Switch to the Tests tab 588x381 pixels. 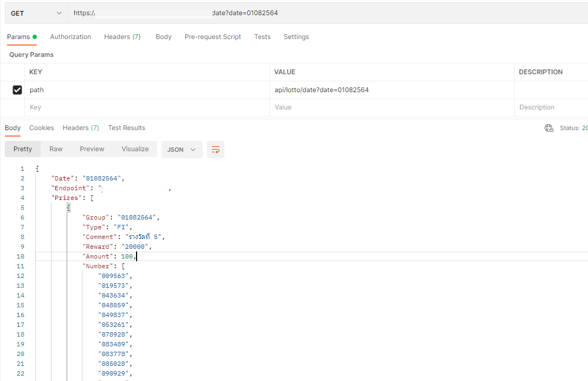tap(262, 36)
